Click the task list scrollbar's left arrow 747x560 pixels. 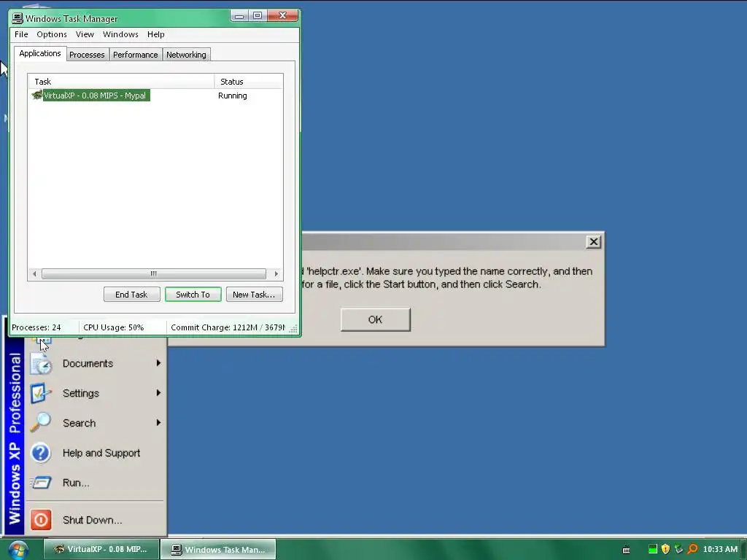click(34, 274)
